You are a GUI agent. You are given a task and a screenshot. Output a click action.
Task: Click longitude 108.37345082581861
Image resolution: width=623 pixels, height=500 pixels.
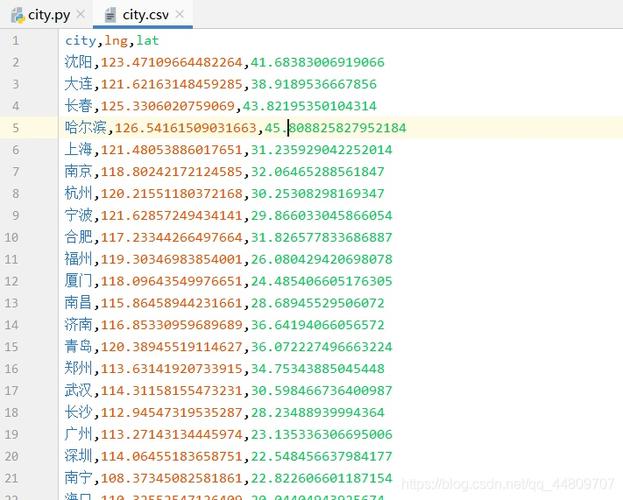tap(172, 478)
